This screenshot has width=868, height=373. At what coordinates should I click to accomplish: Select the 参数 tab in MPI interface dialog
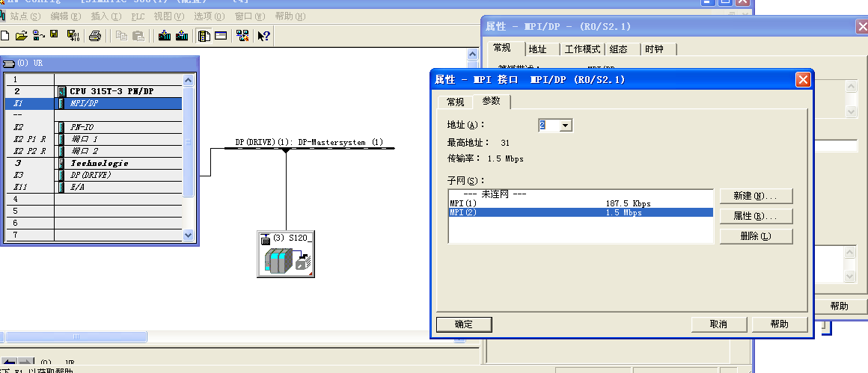coord(491,101)
